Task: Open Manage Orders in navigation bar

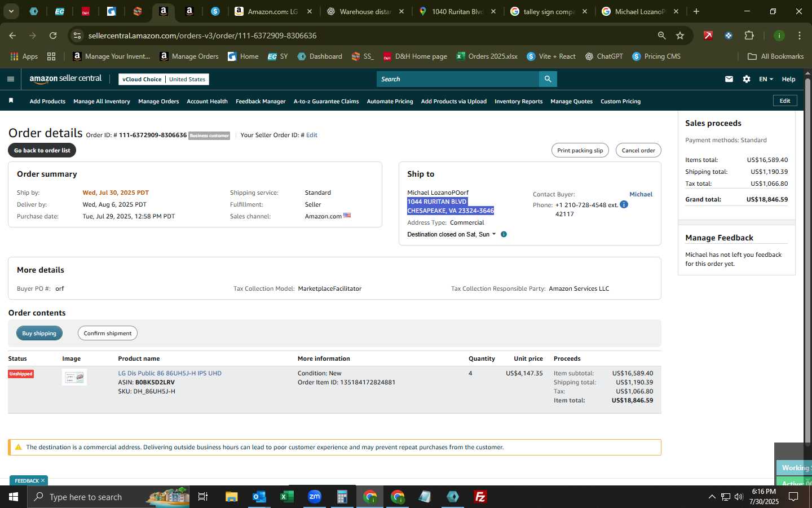Action: point(158,102)
